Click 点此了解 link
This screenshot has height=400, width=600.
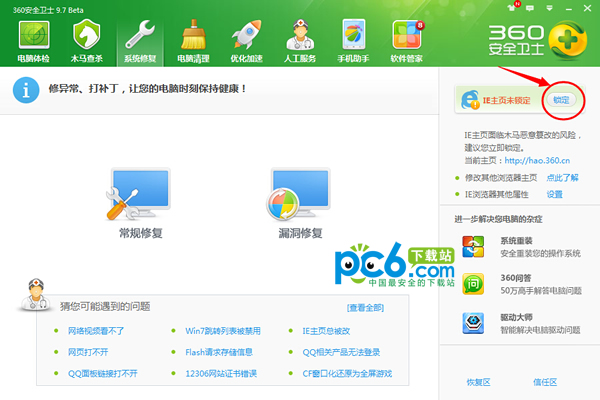point(562,178)
